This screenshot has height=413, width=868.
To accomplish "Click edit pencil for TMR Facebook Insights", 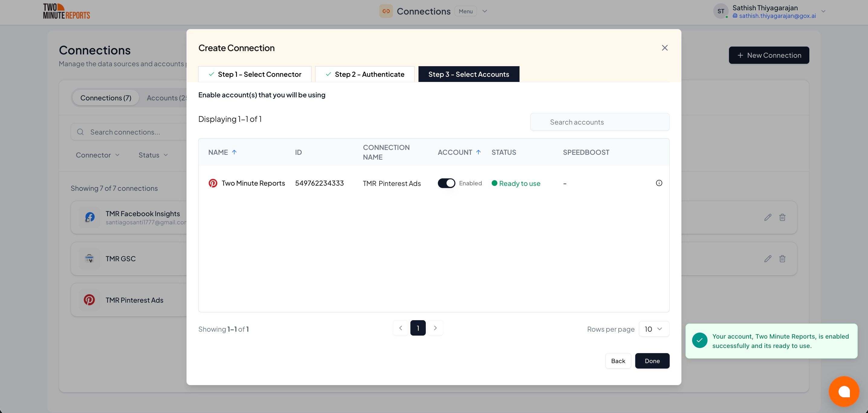I will coord(768,217).
